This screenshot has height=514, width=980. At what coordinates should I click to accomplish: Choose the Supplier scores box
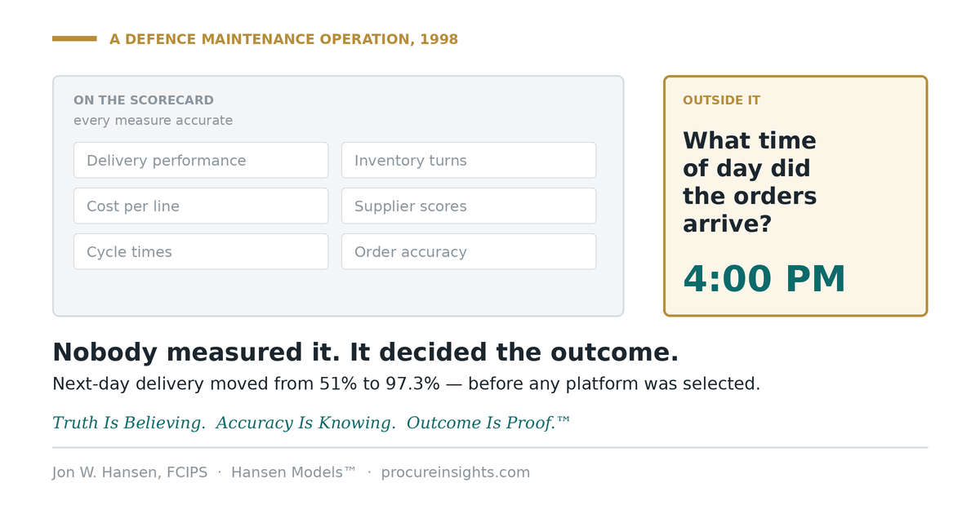point(469,206)
